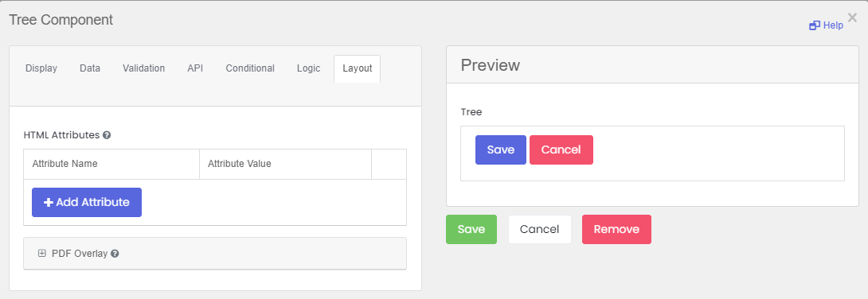Click the green Save button

[x=471, y=229]
